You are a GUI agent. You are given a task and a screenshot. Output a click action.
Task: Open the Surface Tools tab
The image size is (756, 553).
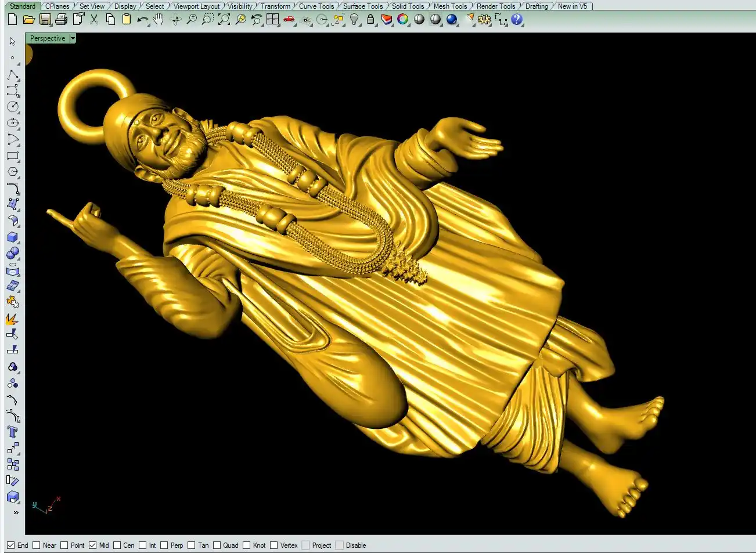pyautogui.click(x=362, y=6)
